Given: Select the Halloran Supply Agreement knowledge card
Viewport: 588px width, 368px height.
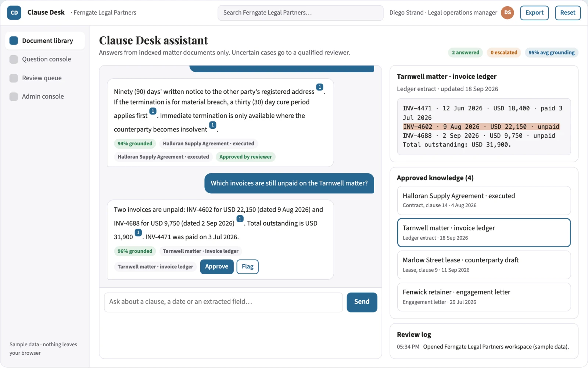Looking at the screenshot, I should click(484, 201).
